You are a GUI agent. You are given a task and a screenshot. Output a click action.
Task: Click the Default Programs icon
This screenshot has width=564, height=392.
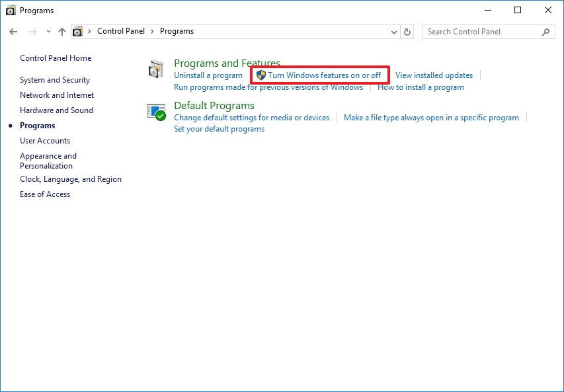[x=156, y=112]
